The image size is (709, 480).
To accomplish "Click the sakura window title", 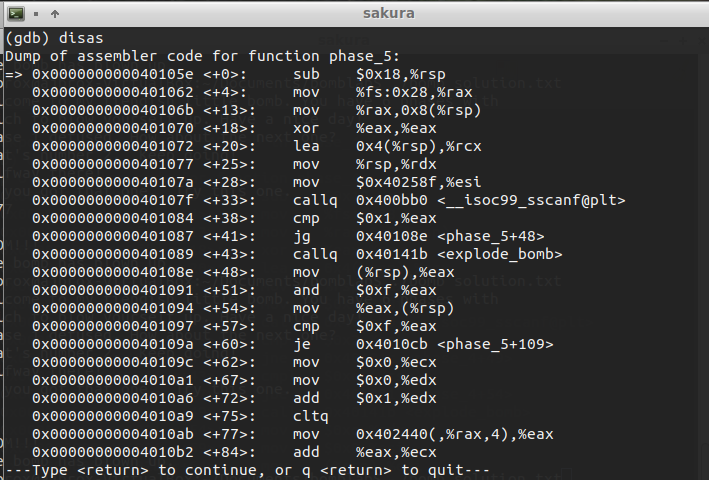I will (x=388, y=13).
